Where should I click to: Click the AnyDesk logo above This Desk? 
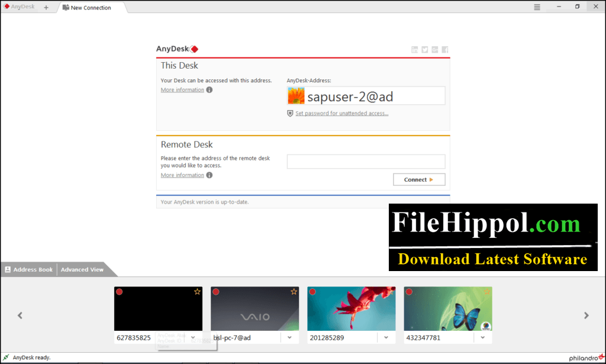(x=177, y=49)
